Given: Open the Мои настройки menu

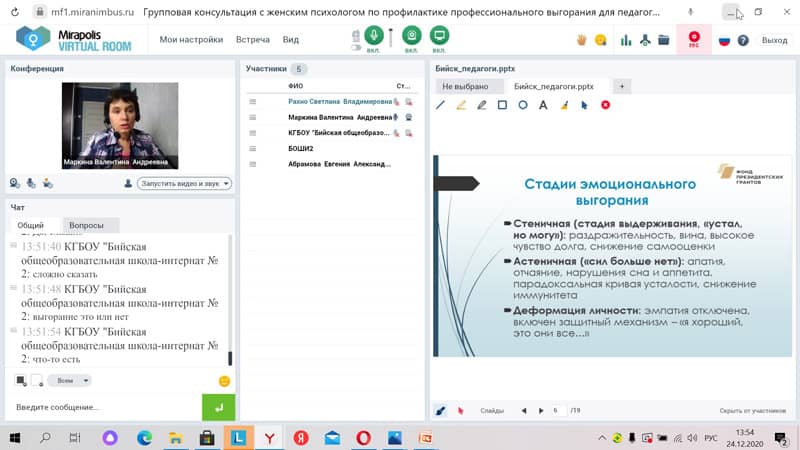Looking at the screenshot, I should [191, 39].
